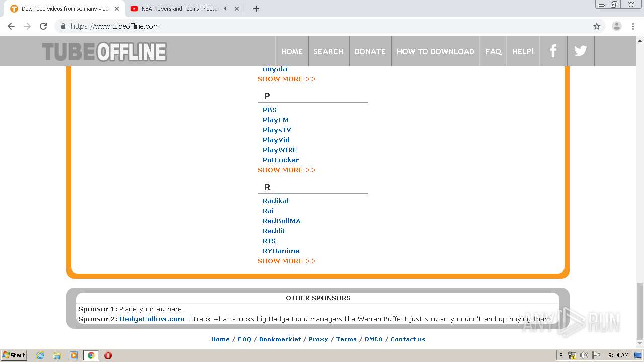Open the Chrome profile avatar icon
The height and width of the screenshot is (362, 644).
click(x=617, y=26)
